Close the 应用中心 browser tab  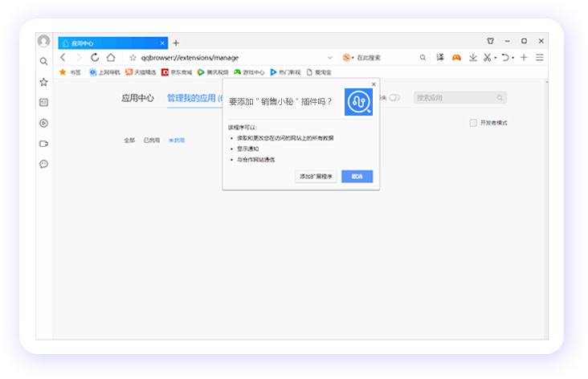[x=162, y=43]
